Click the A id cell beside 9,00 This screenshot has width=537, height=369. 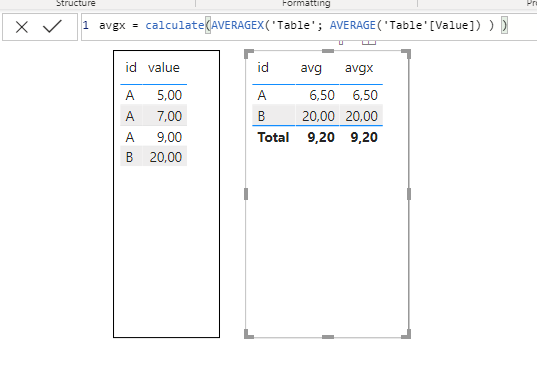point(130,137)
